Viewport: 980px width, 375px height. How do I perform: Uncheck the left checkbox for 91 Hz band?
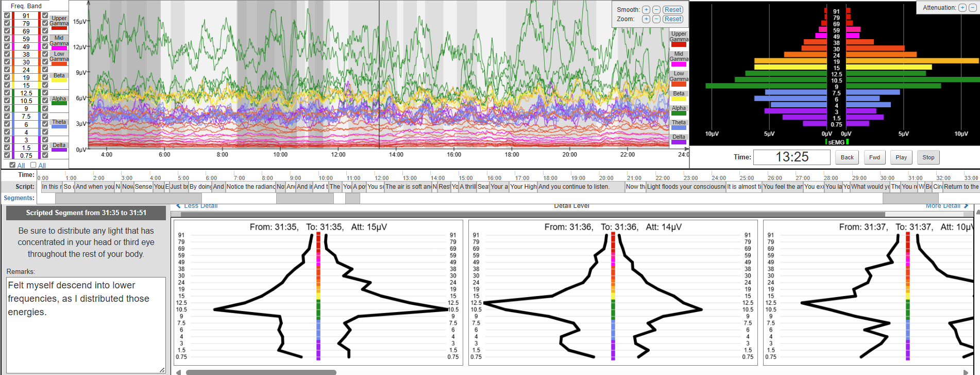click(7, 15)
